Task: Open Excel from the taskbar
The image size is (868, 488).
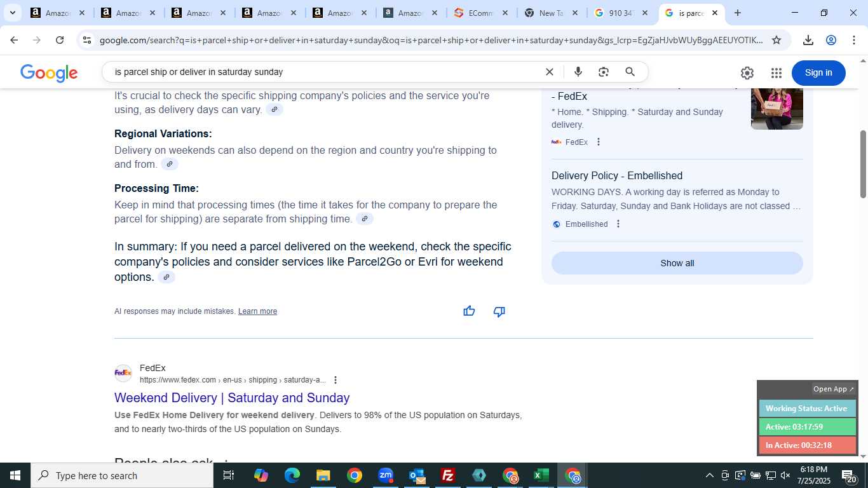Action: (x=541, y=475)
